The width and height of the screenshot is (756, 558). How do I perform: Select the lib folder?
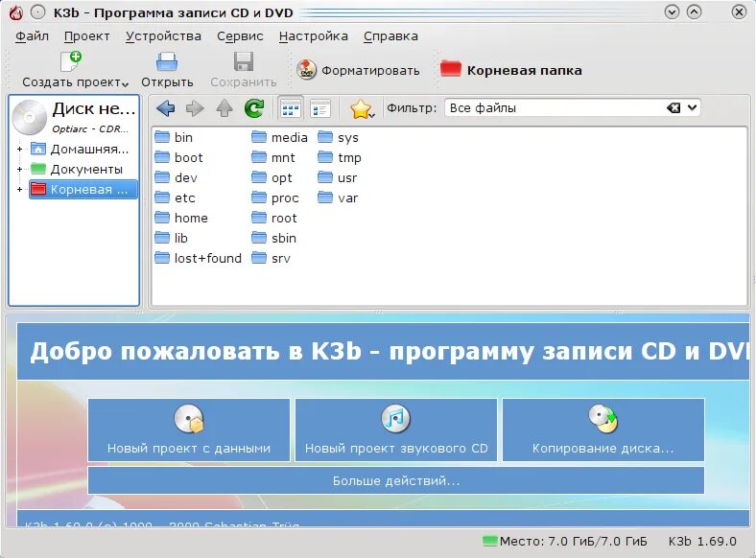click(x=171, y=239)
